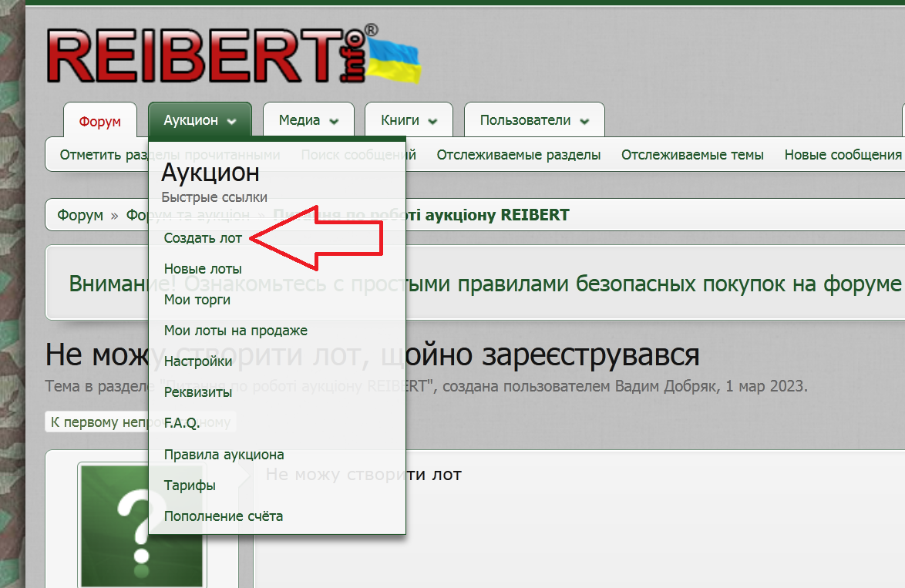Screen dimensions: 905x588
Task: Click the К первому непрочитанному button
Action: pos(140,422)
